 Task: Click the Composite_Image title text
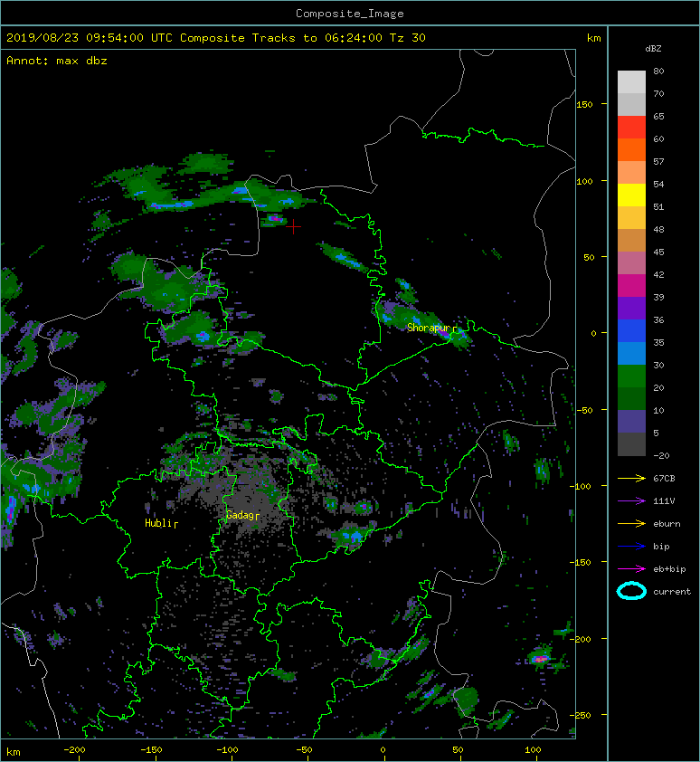tap(350, 14)
